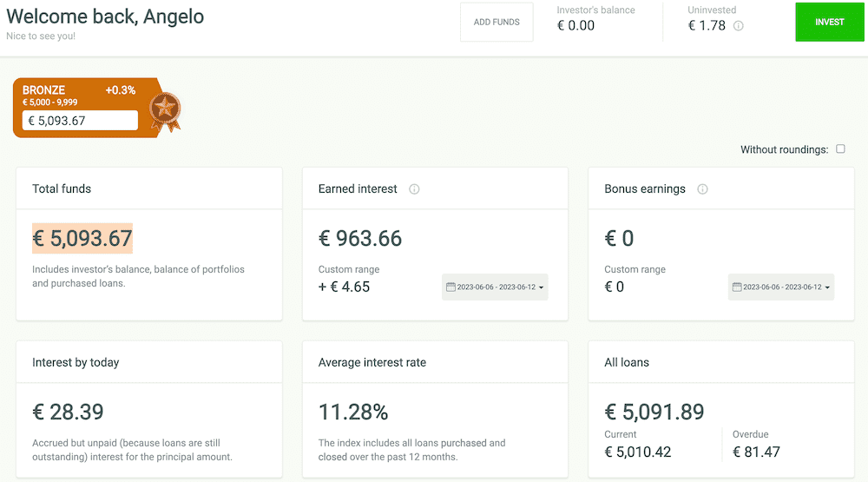Open the Earned interest info icon
868x482 pixels.
[414, 189]
